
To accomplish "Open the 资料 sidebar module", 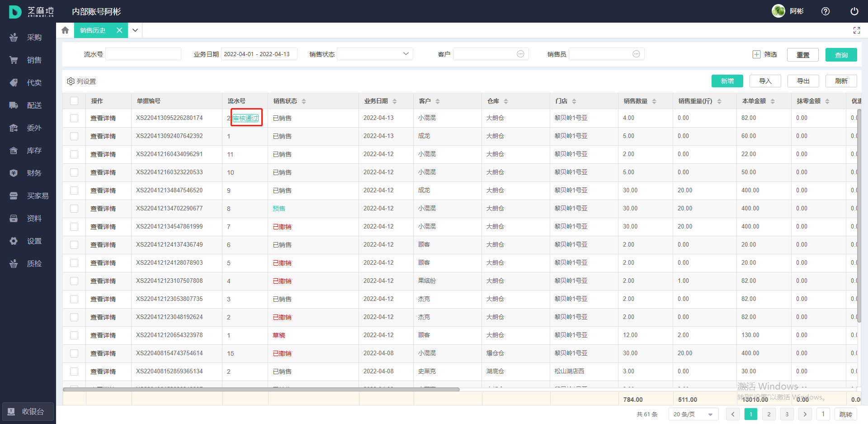I will click(x=28, y=219).
